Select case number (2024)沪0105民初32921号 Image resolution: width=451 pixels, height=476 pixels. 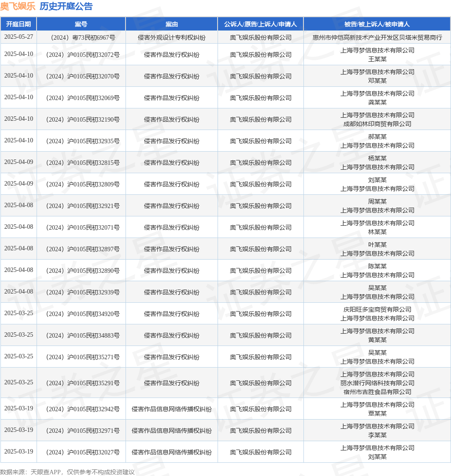coord(83,206)
